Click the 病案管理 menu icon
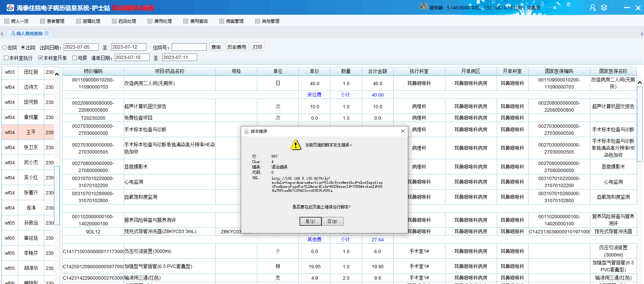The image size is (644, 284). point(222,21)
